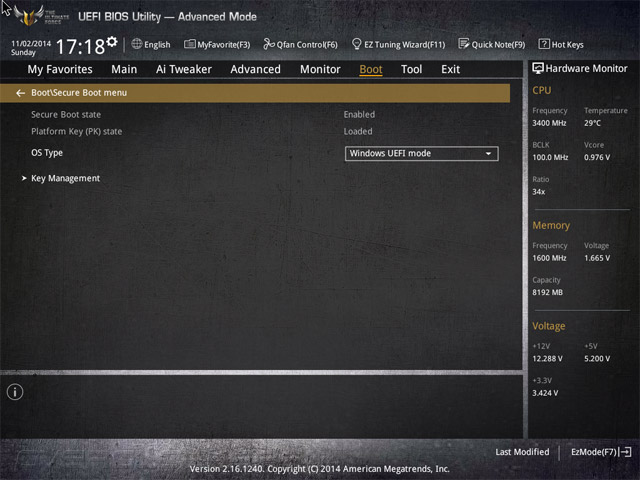Click the 12.288 V value

pyautogui.click(x=547, y=358)
